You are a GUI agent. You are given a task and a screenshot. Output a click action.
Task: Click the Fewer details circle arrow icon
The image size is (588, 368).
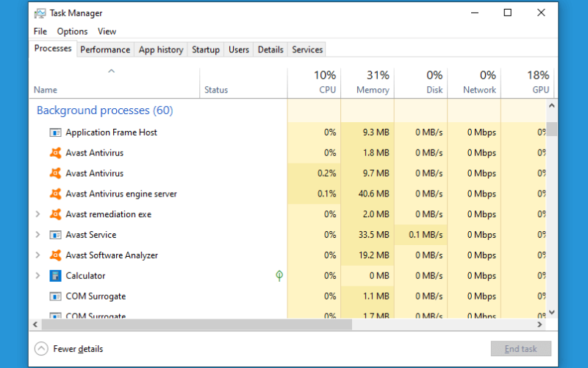[41, 349]
